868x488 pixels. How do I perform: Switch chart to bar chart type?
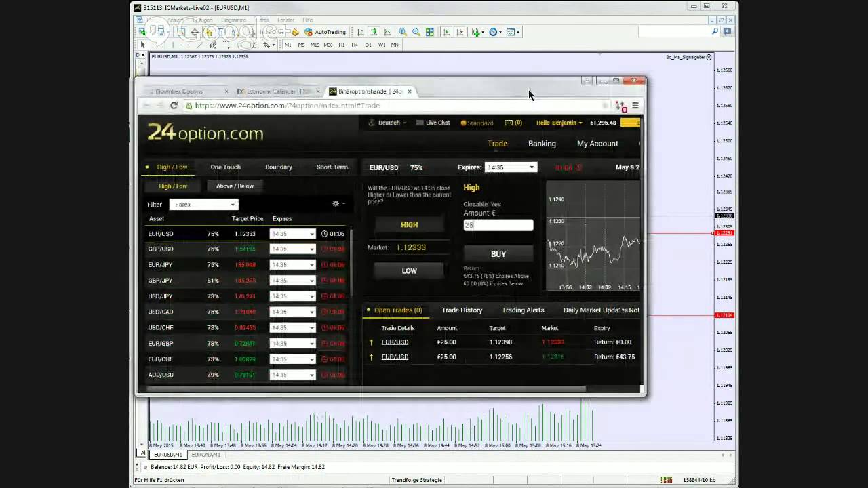[x=361, y=32]
